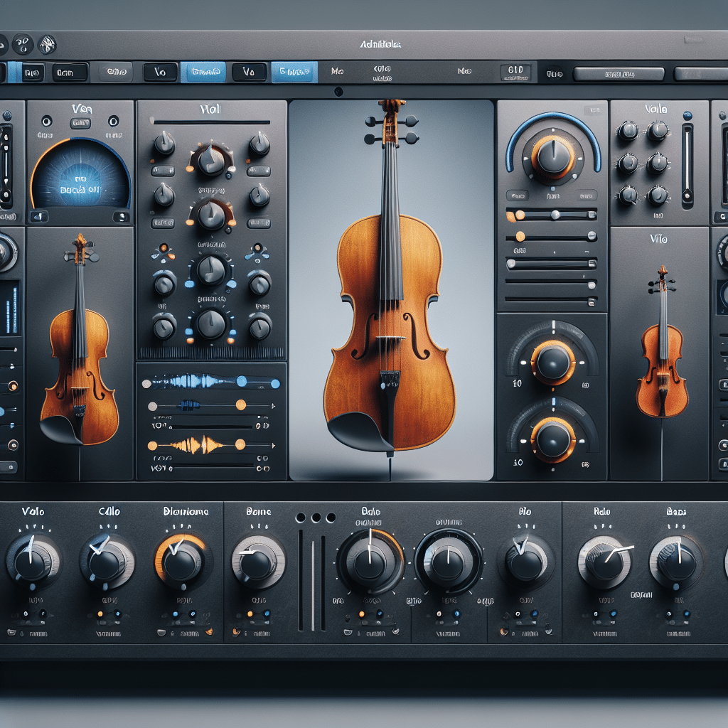
Task: Click the small violin thumbnail in the Vilo panel
Action: (662, 342)
